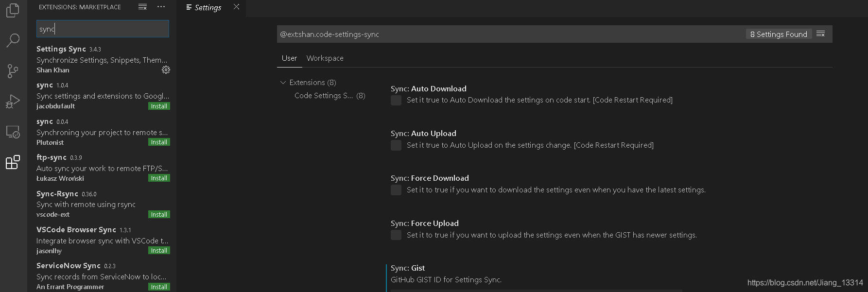868x292 pixels.
Task: Open the Search view in activity bar
Action: (13, 40)
